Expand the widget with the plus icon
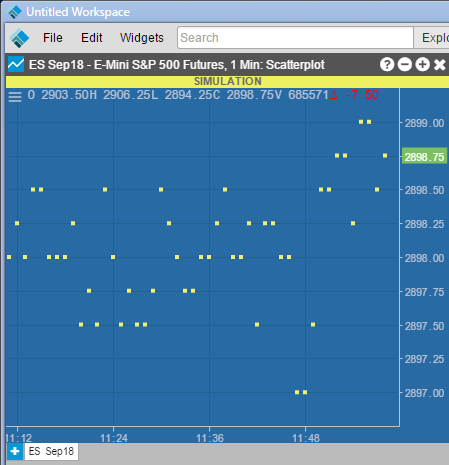This screenshot has height=465, width=449. 422,64
